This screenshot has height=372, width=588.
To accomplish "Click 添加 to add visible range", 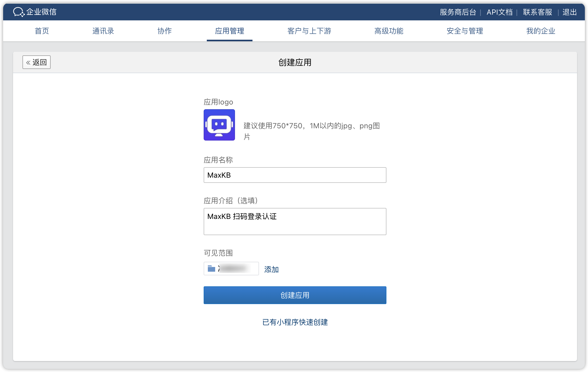I will coord(271,269).
